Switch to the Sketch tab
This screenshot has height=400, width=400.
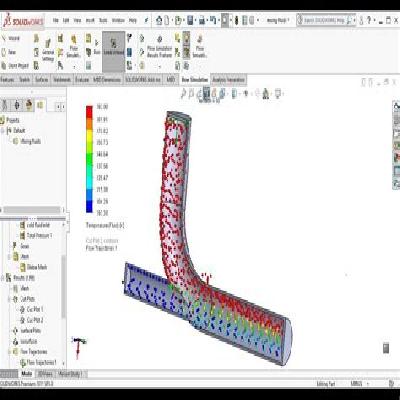point(24,80)
